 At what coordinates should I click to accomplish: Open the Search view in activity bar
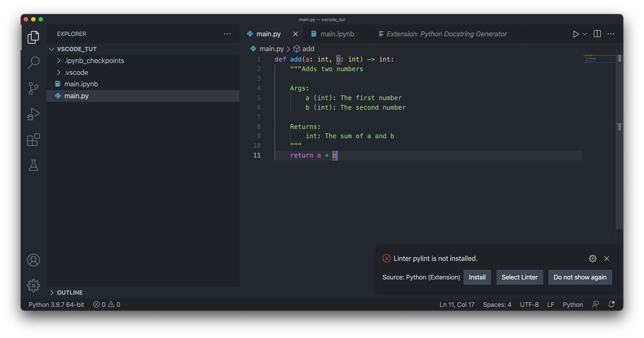coord(34,62)
